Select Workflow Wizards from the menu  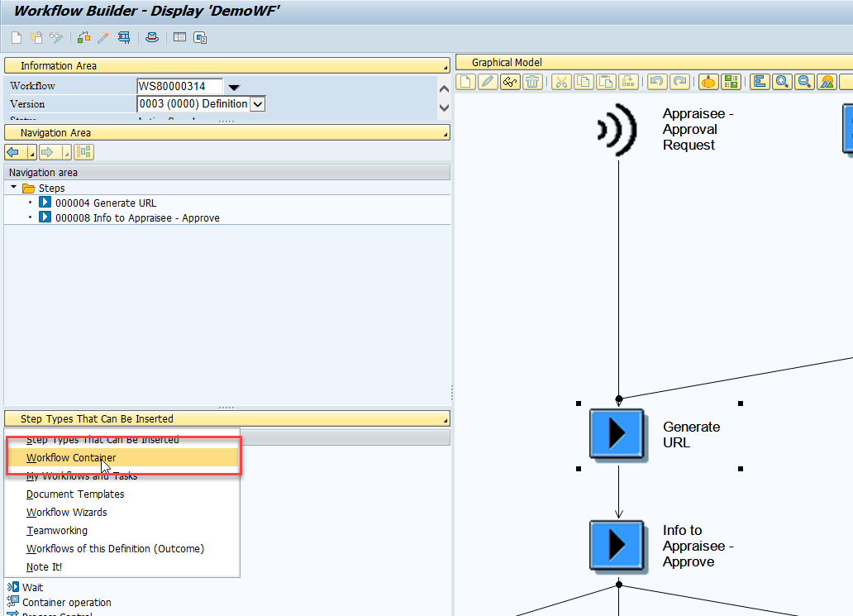[122, 512]
